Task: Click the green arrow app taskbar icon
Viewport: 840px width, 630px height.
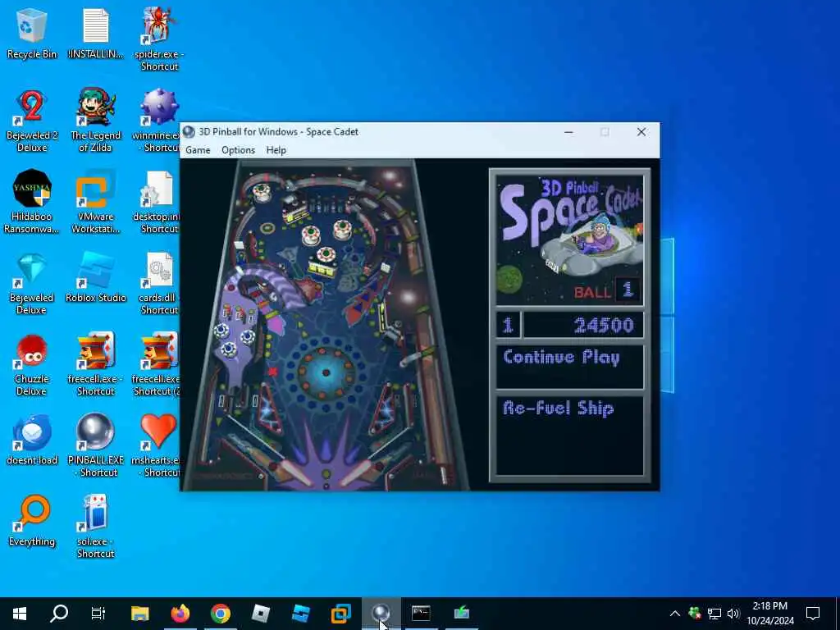Action: tap(461, 614)
